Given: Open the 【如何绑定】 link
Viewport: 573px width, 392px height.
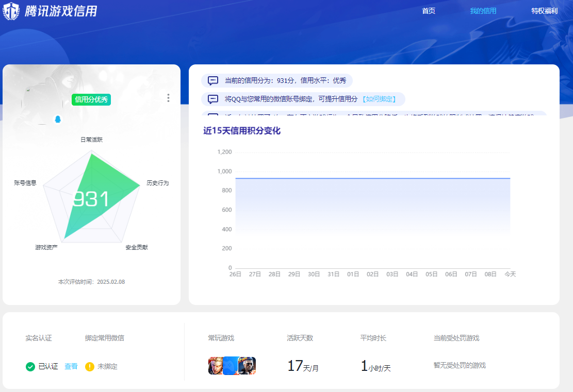Looking at the screenshot, I should coord(379,99).
